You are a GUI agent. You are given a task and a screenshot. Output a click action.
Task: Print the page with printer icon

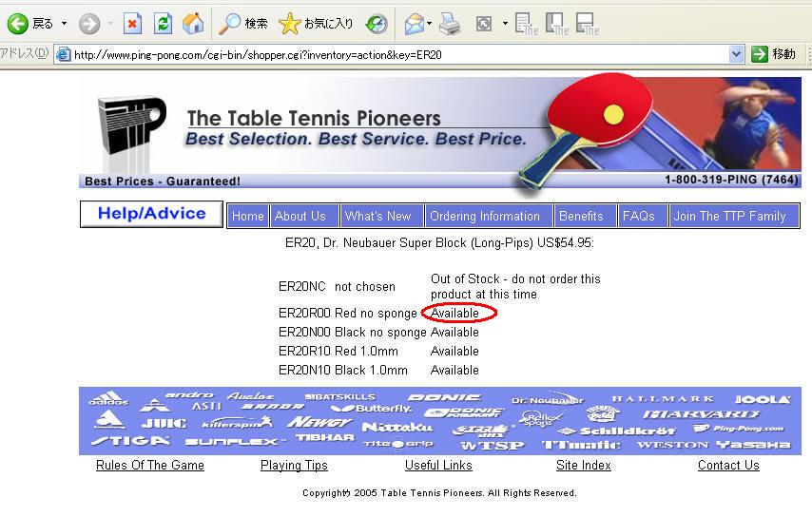coord(450,24)
